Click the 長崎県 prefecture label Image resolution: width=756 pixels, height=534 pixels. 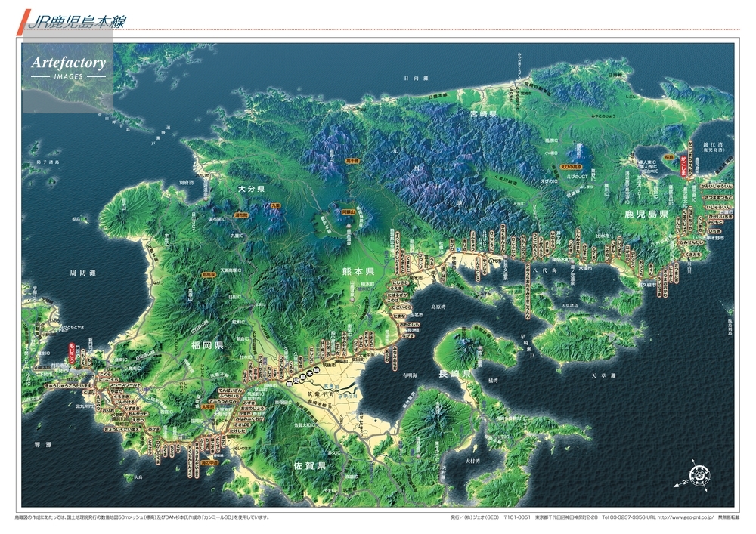pos(455,374)
